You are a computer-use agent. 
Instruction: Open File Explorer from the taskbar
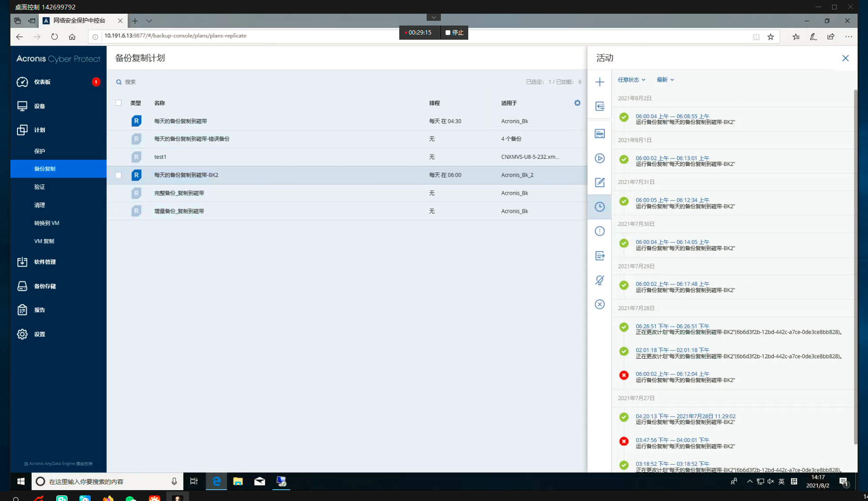(x=238, y=481)
